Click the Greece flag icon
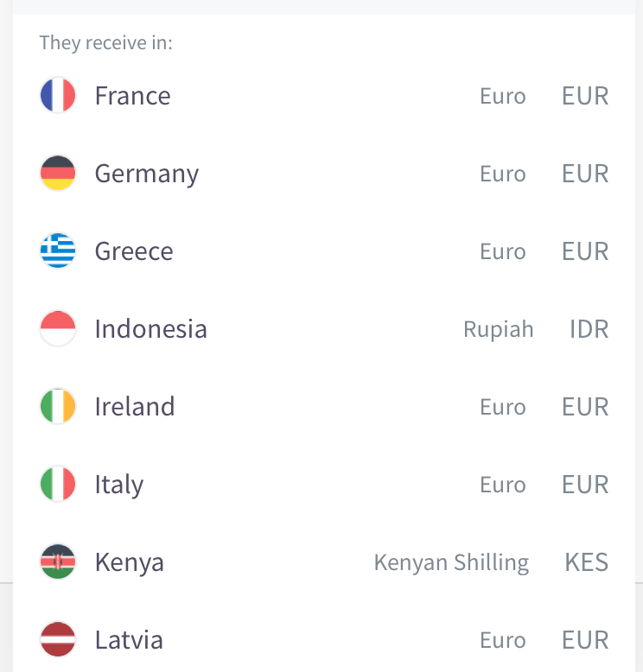The height and width of the screenshot is (672, 643). (x=58, y=250)
